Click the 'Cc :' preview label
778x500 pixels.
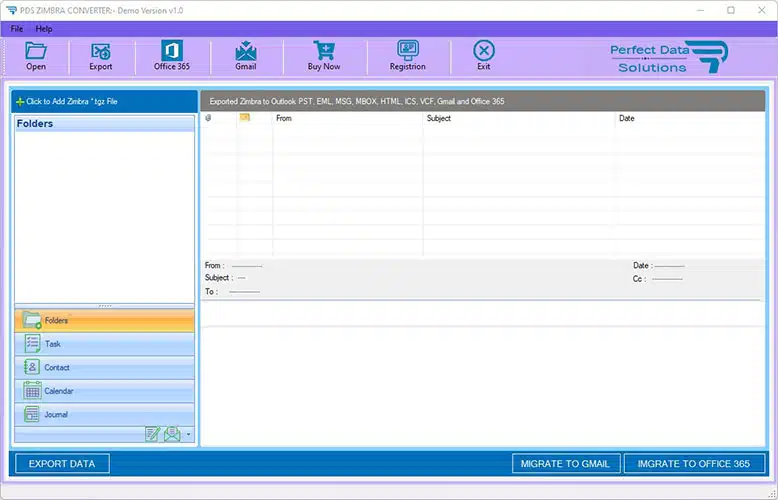(x=640, y=279)
